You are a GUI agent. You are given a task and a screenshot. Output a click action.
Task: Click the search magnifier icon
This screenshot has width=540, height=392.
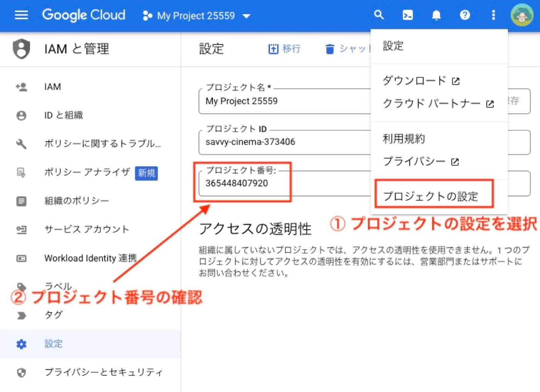pos(379,15)
